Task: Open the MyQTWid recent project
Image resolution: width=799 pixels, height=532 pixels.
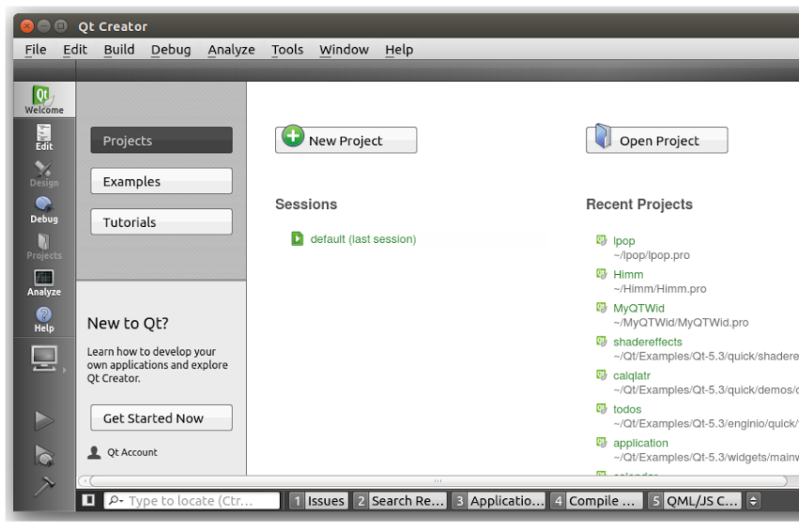Action: (638, 308)
